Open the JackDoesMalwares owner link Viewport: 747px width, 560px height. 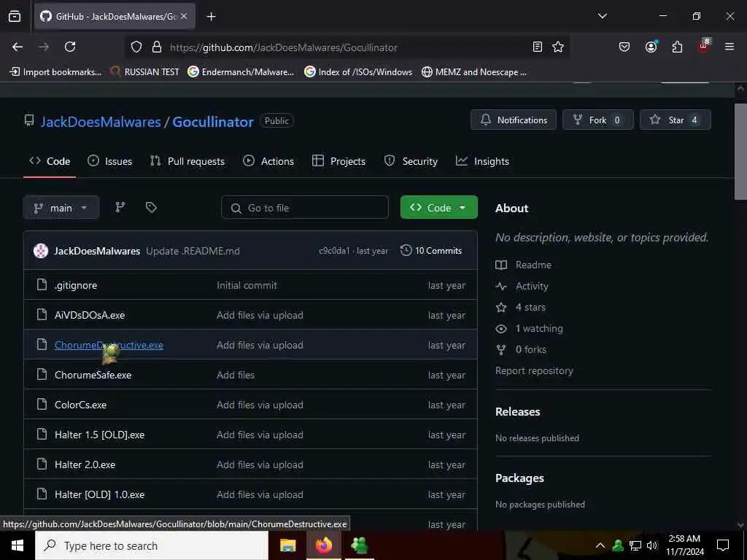point(101,122)
